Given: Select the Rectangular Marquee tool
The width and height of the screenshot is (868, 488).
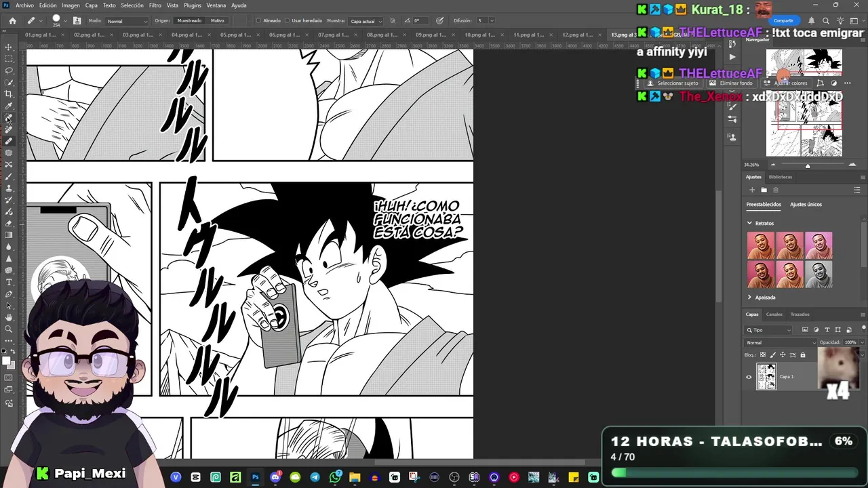Looking at the screenshot, I should point(9,59).
